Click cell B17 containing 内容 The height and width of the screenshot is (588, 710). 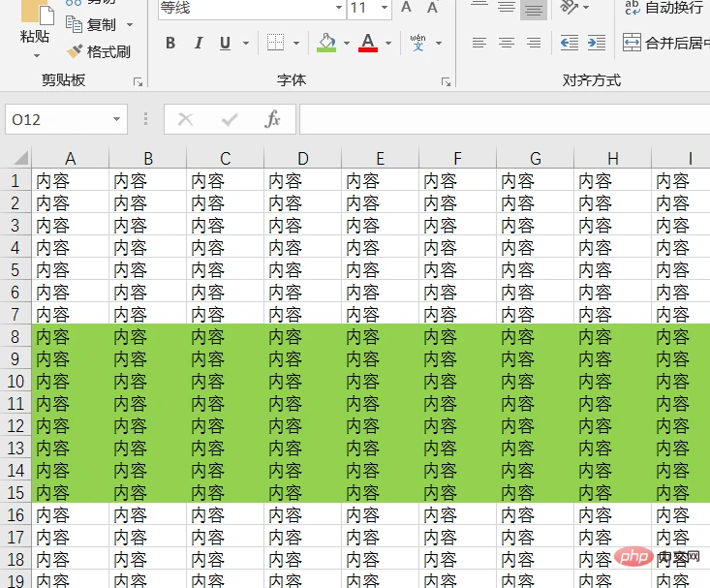click(147, 538)
